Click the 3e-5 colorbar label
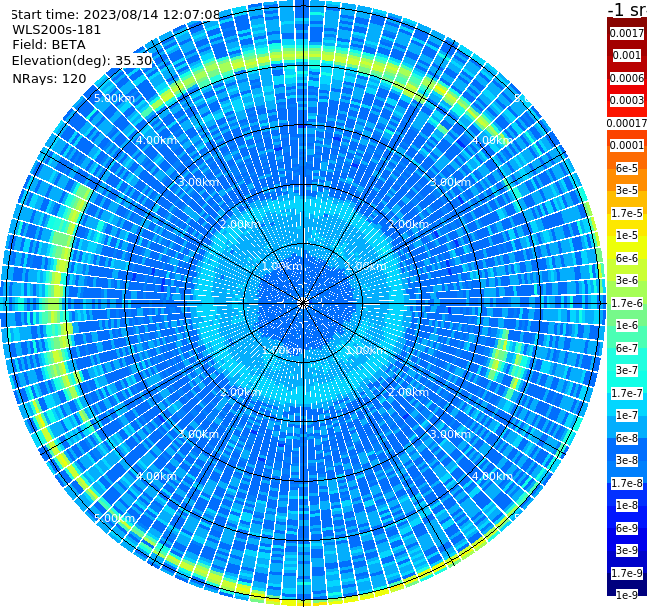This screenshot has height=607, width=647. click(x=627, y=190)
